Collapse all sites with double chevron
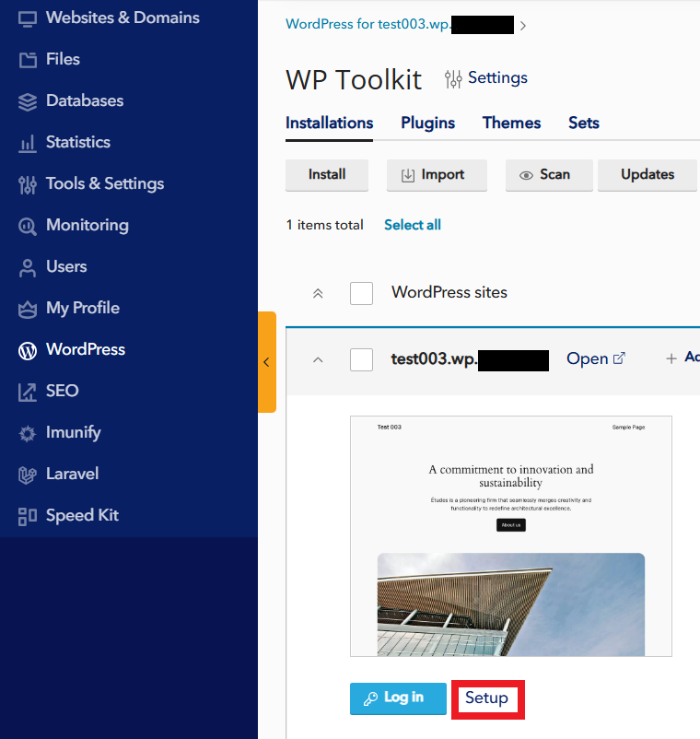Viewport: 700px width, 739px height. pos(318,294)
